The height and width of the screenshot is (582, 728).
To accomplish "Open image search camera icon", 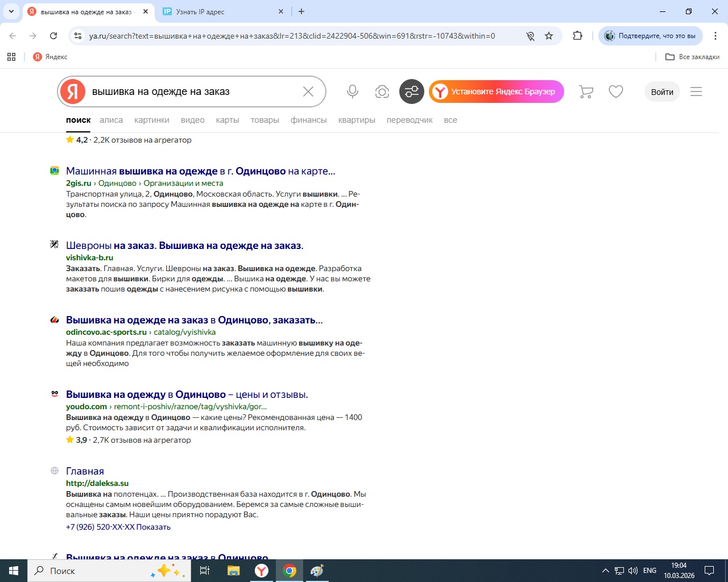I will pos(382,92).
